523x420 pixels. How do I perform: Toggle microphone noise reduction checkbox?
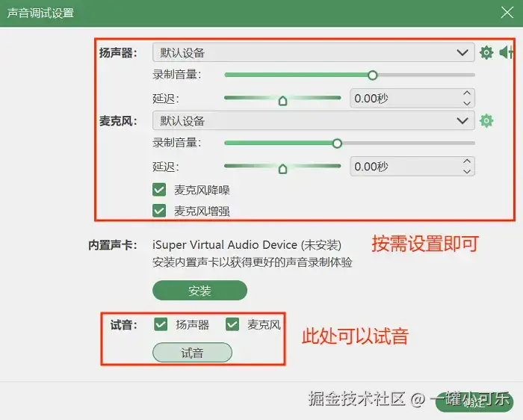pos(159,190)
